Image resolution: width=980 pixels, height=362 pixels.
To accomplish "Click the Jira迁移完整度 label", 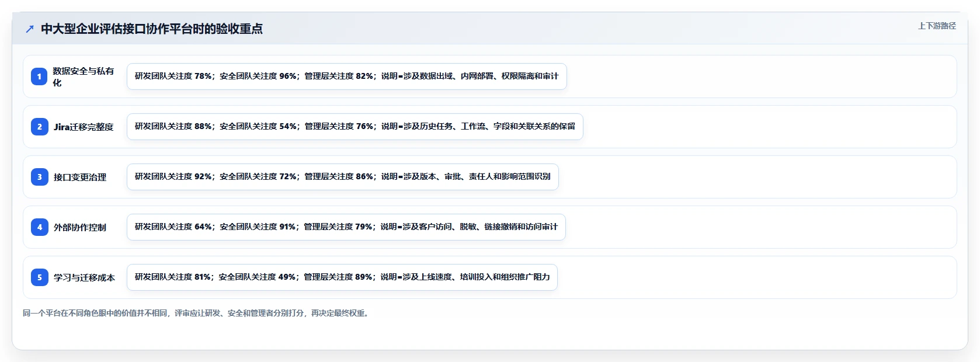I will 84,127.
